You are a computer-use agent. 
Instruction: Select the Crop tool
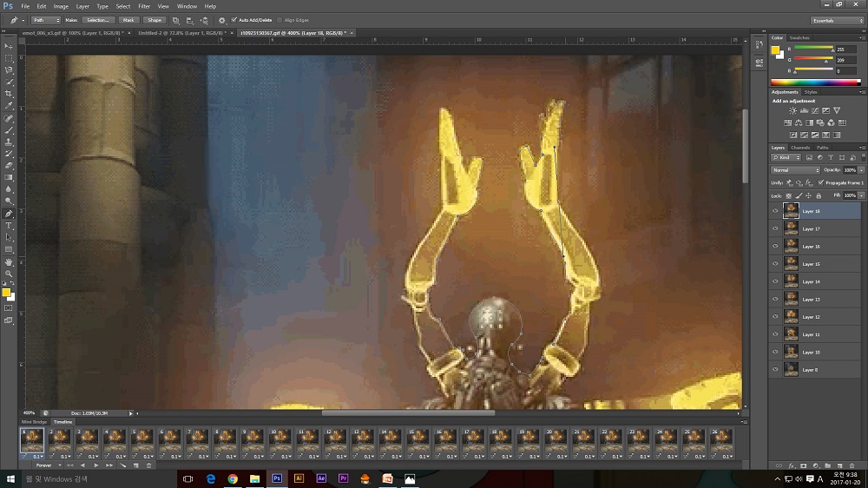click(9, 94)
